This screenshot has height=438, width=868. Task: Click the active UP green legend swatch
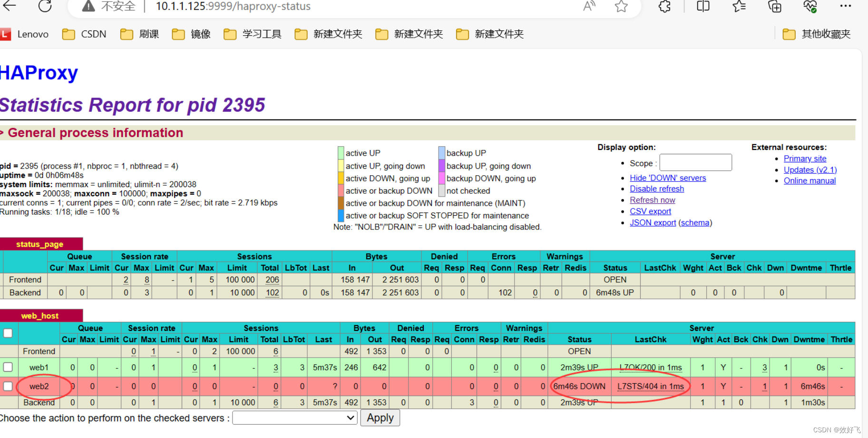pos(341,153)
